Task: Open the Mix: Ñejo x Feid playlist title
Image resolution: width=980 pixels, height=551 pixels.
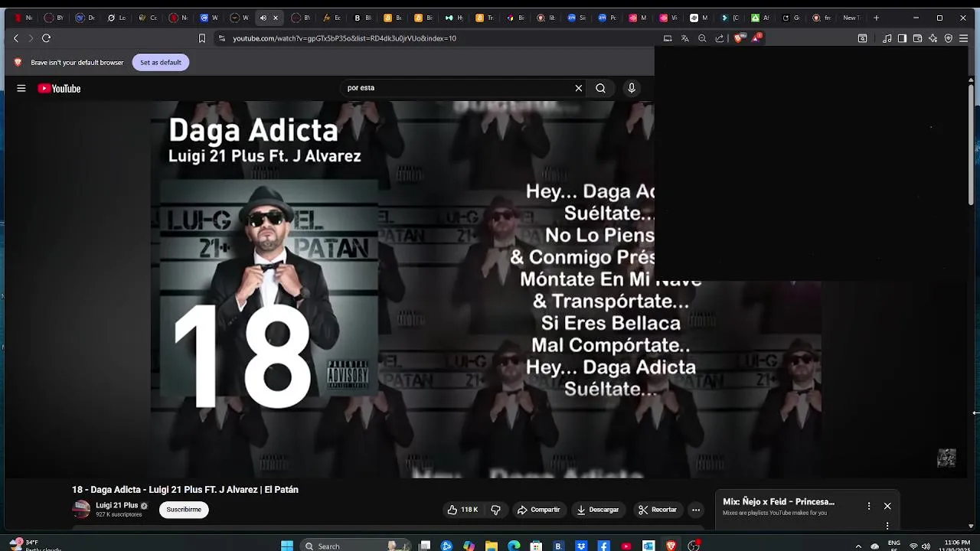Action: 779,502
